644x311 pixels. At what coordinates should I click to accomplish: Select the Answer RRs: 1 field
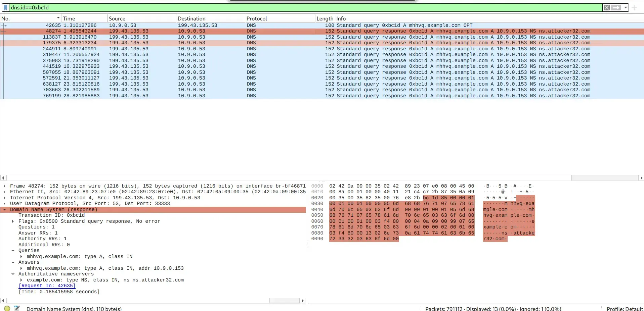click(x=38, y=233)
